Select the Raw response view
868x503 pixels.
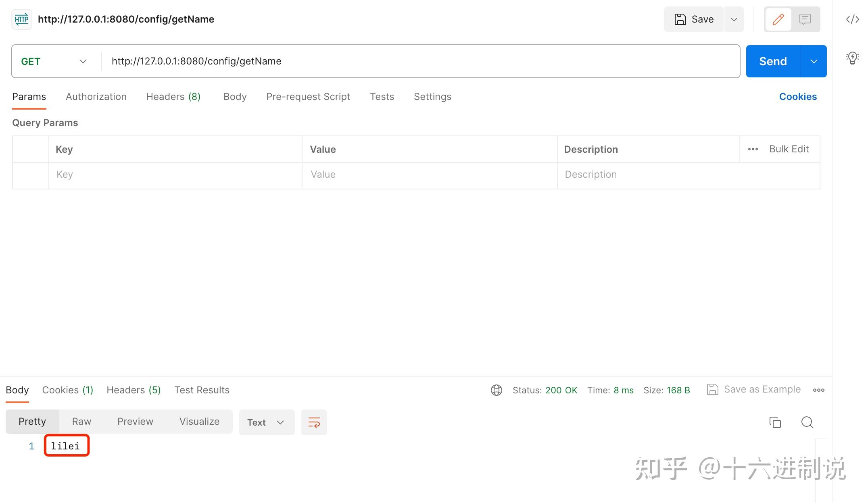81,422
